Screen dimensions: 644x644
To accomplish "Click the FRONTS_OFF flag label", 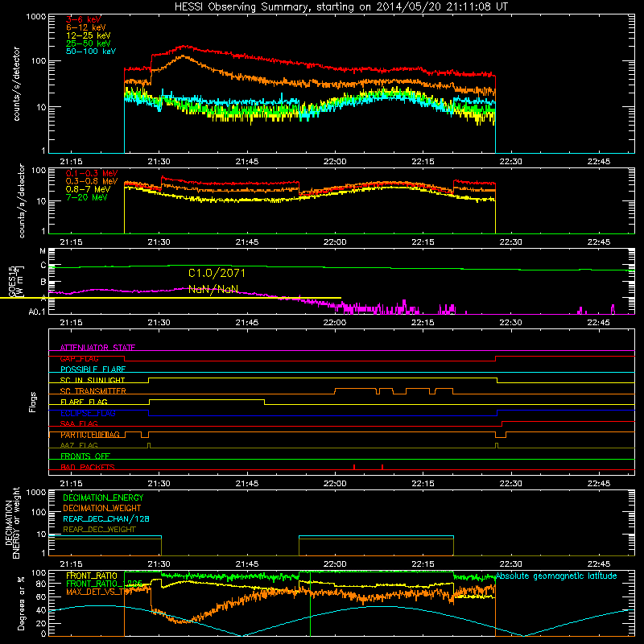I will pyautogui.click(x=85, y=456).
